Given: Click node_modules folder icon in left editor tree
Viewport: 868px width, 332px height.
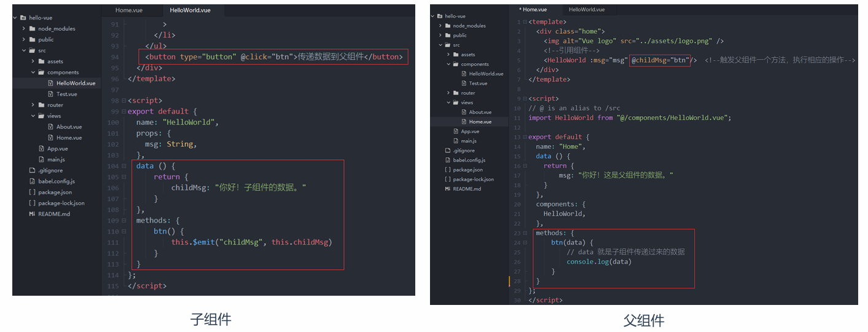Looking at the screenshot, I should pos(32,29).
